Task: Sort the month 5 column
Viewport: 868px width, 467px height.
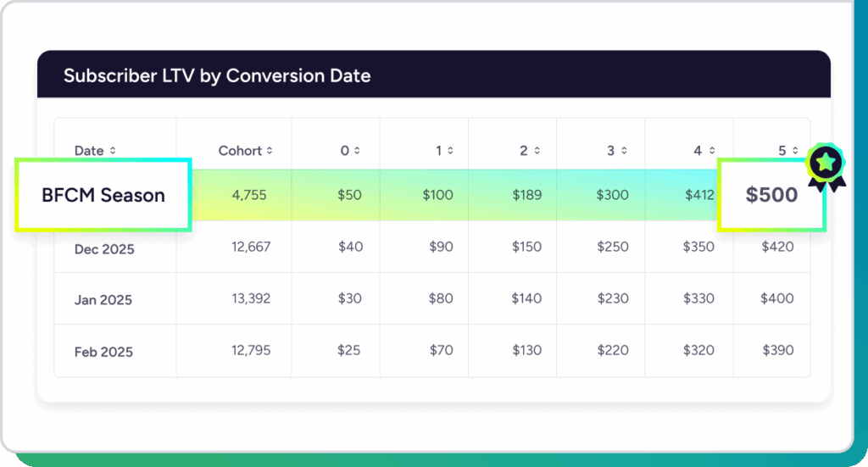Action: pos(795,151)
